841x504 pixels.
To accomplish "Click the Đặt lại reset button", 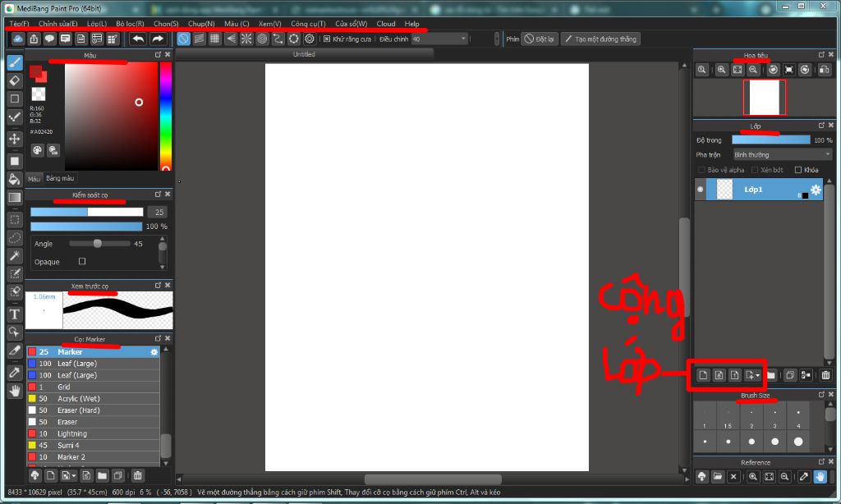I will [x=540, y=39].
